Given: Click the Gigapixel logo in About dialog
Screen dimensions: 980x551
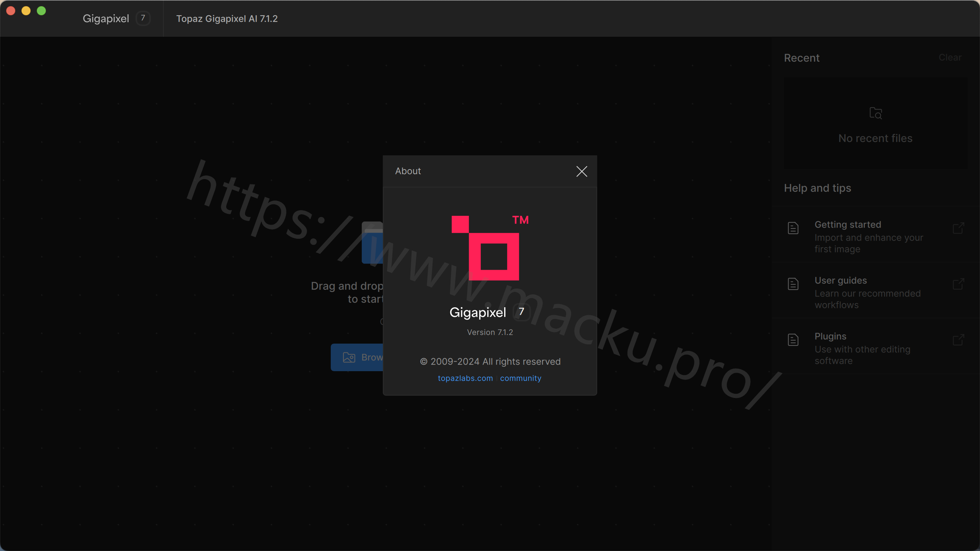Looking at the screenshot, I should 490,248.
